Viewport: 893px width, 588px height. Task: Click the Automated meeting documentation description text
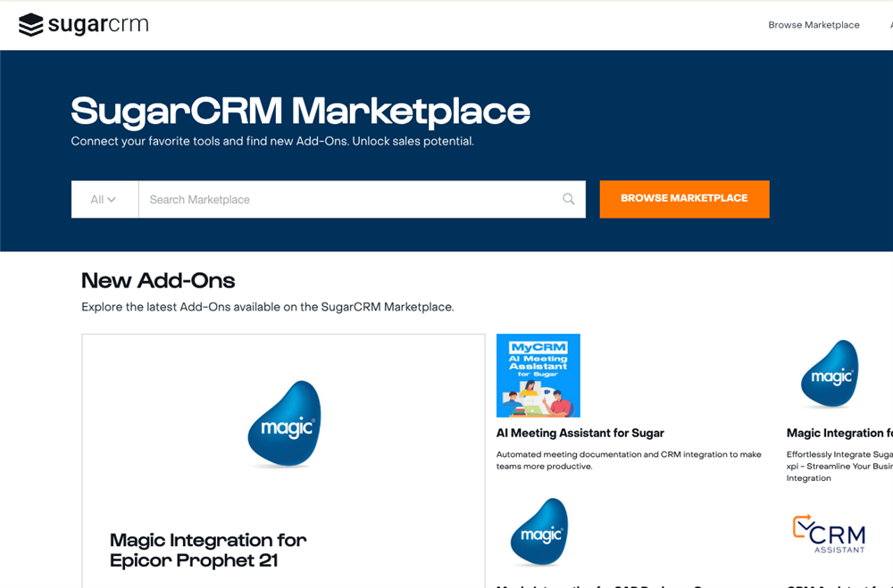pyautogui.click(x=628, y=460)
